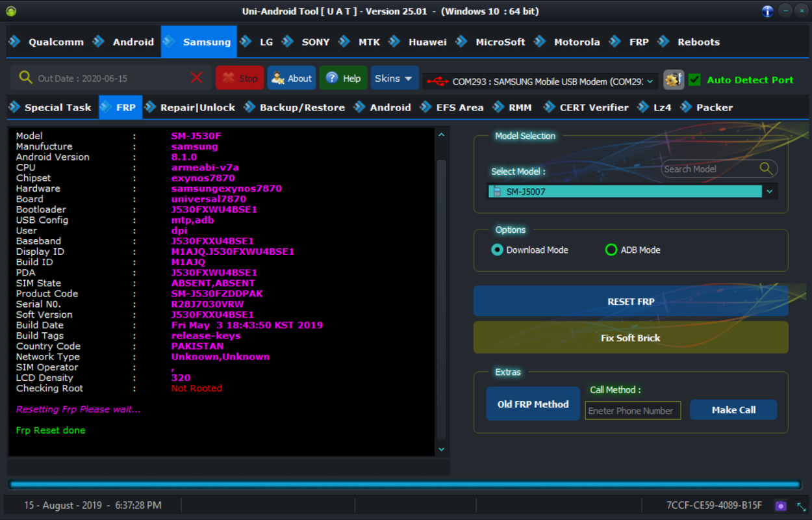
Task: Select Download Mode radio button
Action: pyautogui.click(x=497, y=250)
